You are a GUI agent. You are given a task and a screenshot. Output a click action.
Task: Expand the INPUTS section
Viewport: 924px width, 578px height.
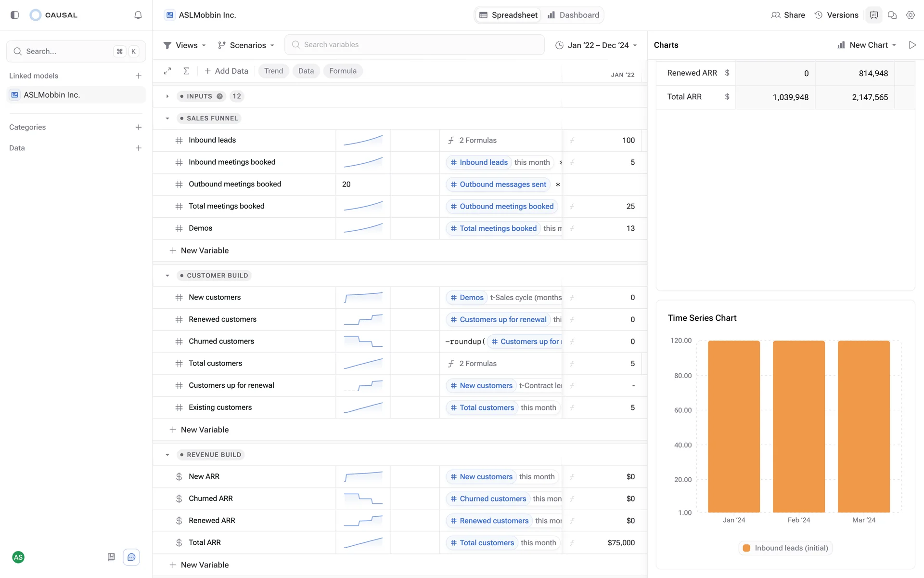167,96
